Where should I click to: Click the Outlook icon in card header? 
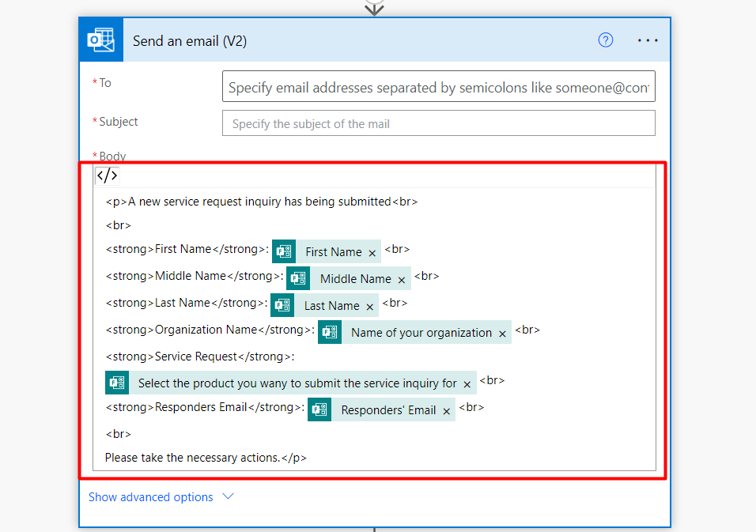(101, 40)
